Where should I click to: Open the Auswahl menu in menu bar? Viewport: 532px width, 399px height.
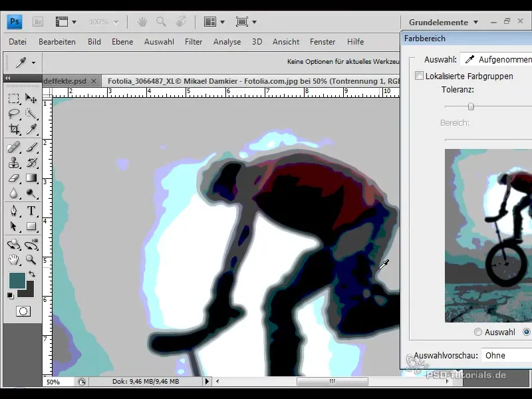[x=159, y=42]
